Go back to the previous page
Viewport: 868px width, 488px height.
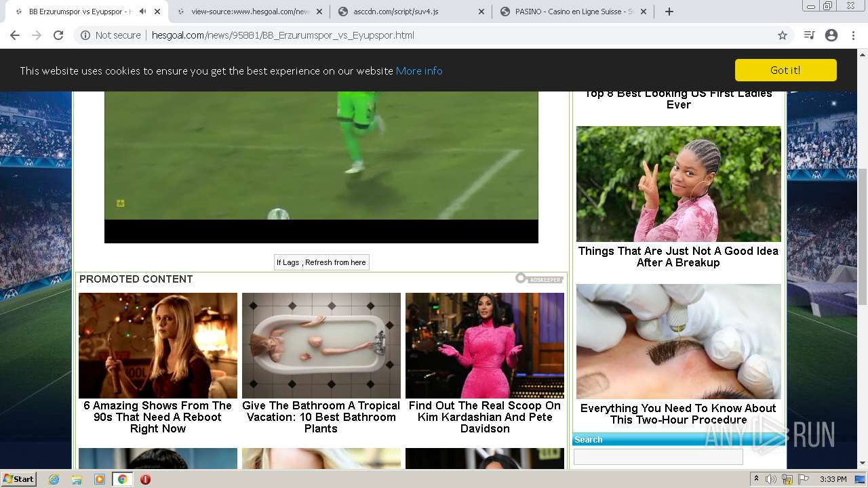click(15, 35)
